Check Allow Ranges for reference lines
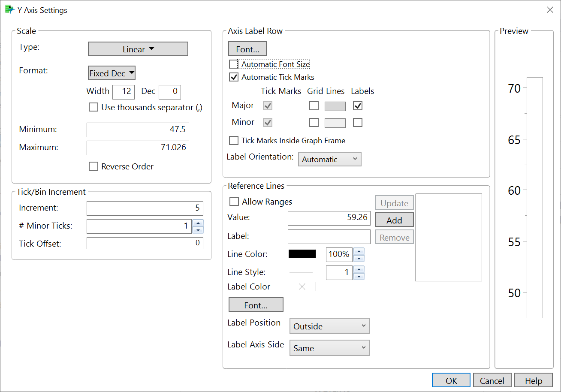561x392 pixels. [234, 202]
